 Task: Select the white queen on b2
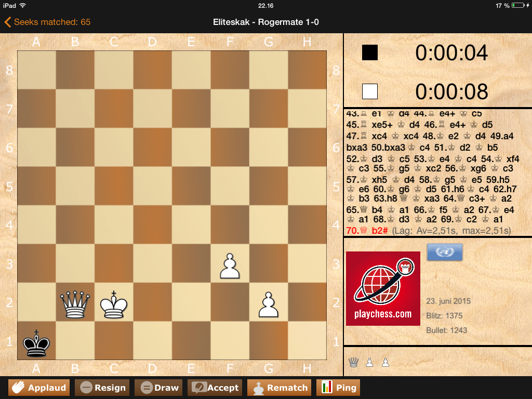click(75, 303)
